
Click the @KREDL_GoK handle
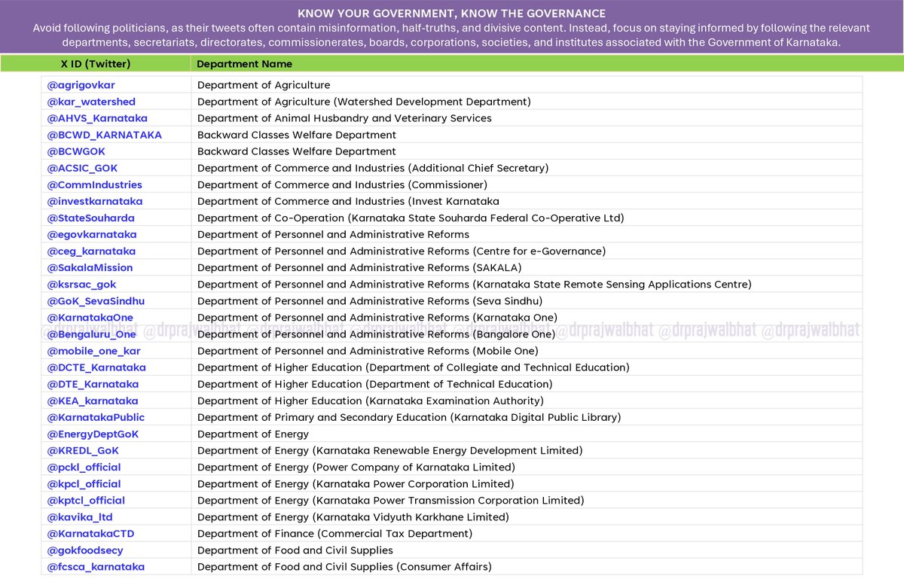[83, 450]
